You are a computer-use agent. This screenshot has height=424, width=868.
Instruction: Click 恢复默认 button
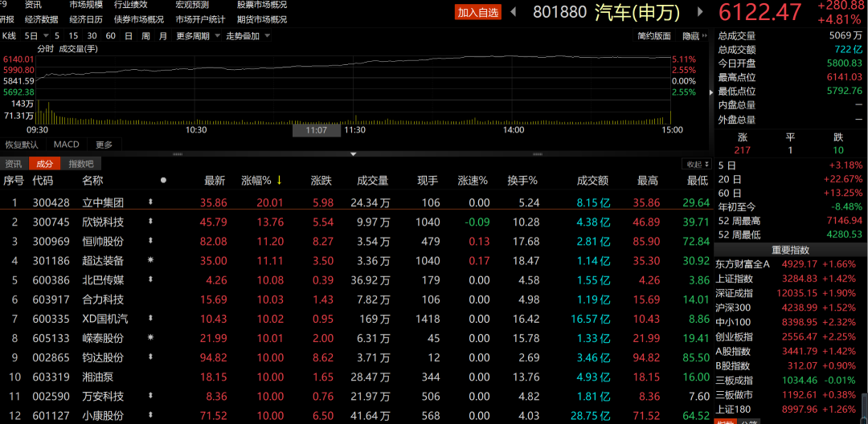click(23, 145)
